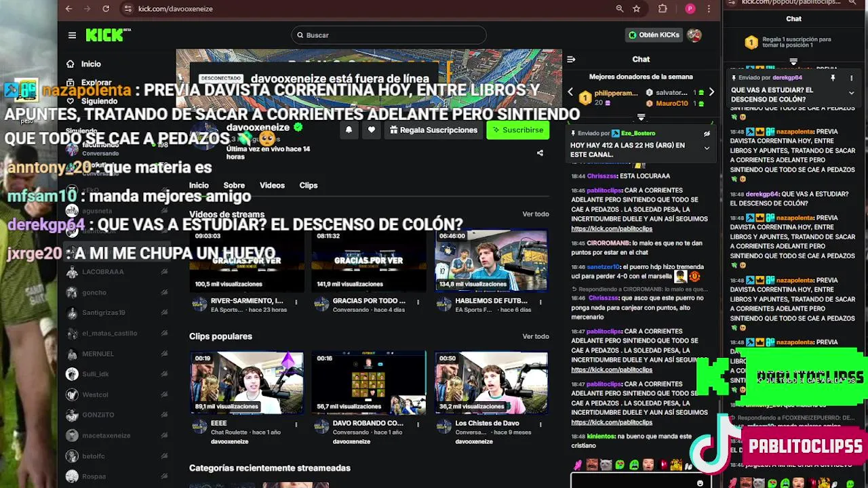Show next top donors with the right arrow
Viewport: 868px width, 488px height.
[x=711, y=92]
